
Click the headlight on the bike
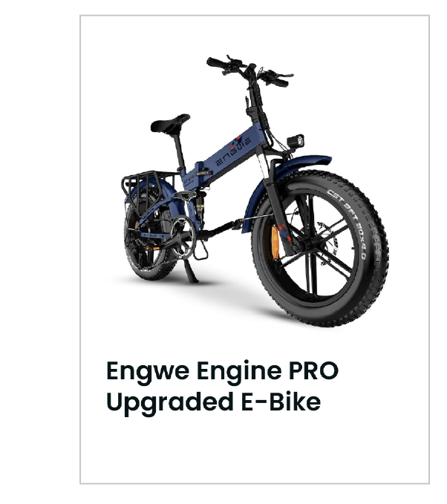click(296, 142)
